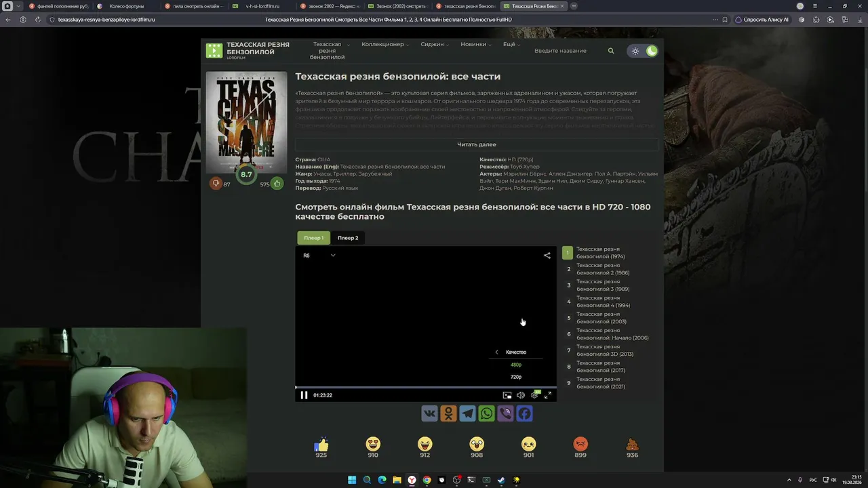Image resolution: width=868 pixels, height=488 pixels.
Task: Switch to the "Плеер 1" tab
Action: coord(313,238)
